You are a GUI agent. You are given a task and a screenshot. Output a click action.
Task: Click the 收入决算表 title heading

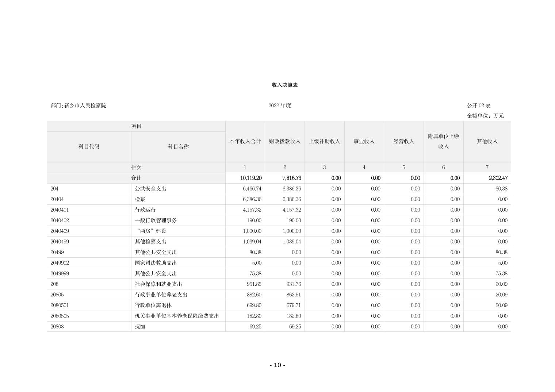click(284, 85)
